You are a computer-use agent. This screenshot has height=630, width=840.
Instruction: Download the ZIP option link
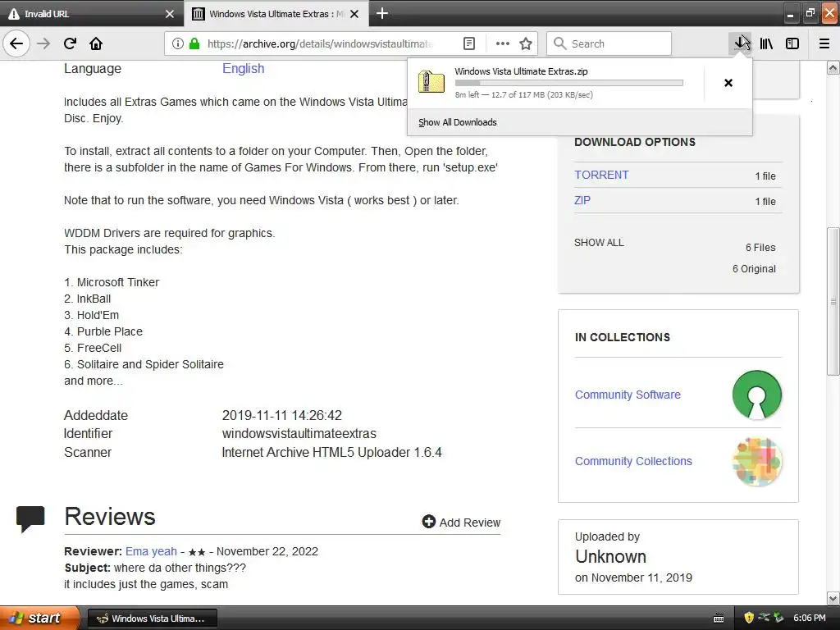point(582,200)
